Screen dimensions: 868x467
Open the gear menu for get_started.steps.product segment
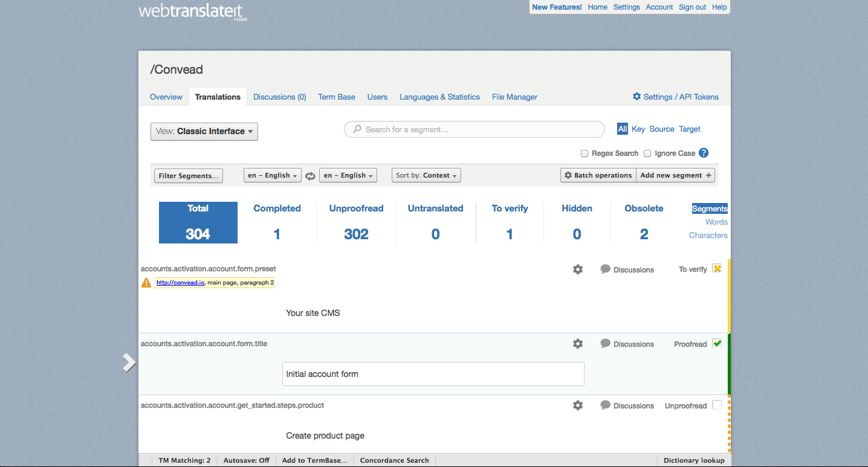(x=578, y=405)
